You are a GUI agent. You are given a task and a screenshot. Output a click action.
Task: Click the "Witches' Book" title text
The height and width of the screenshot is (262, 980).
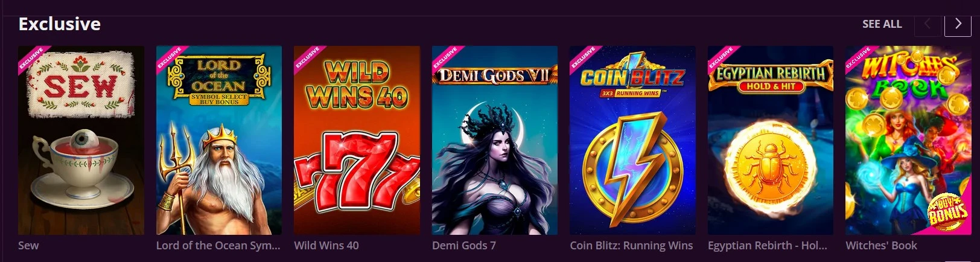point(881,246)
